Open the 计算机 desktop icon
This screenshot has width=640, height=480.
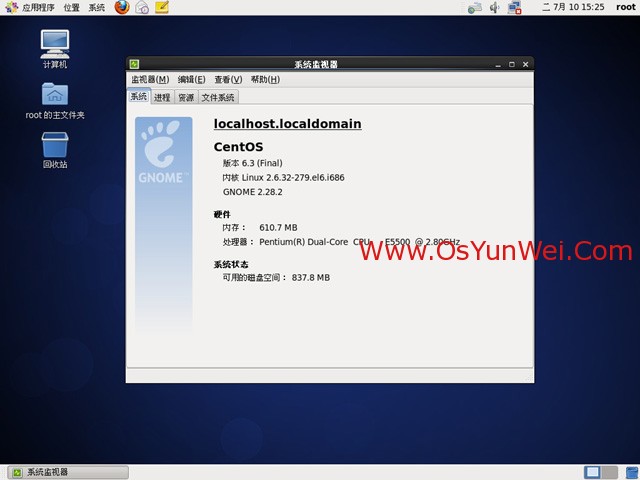55,43
